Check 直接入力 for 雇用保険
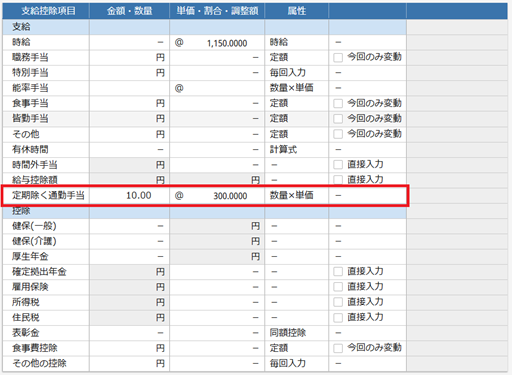Viewport: 512px width, 375px height. click(x=338, y=287)
